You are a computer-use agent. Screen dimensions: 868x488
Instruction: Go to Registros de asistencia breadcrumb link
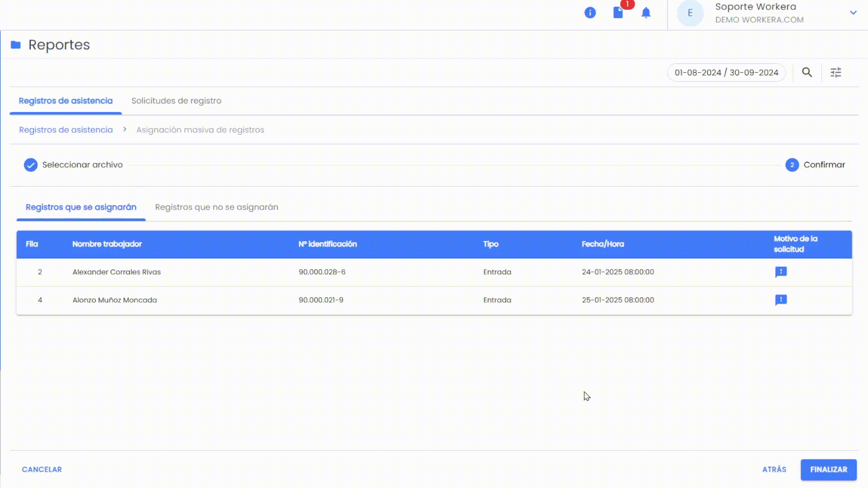66,130
